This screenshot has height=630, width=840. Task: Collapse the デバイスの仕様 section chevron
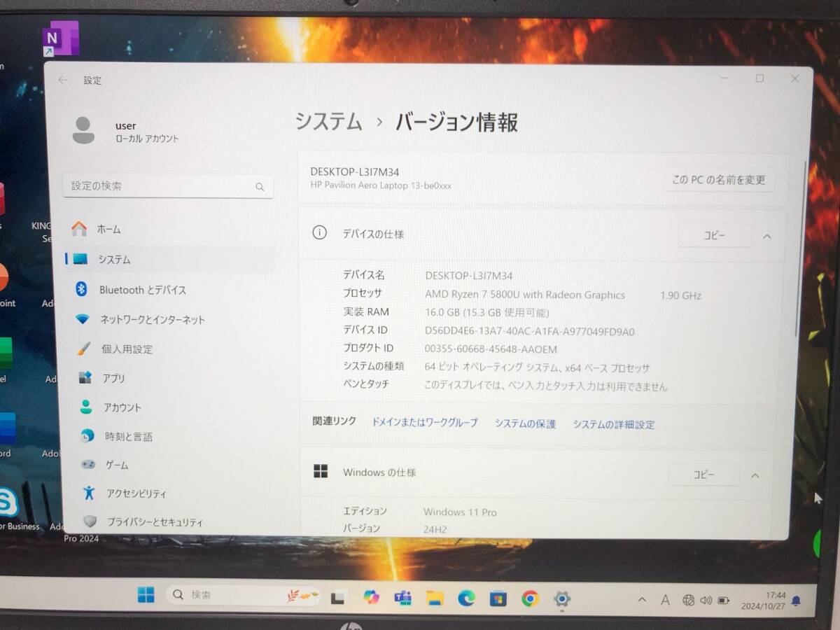pos(766,236)
